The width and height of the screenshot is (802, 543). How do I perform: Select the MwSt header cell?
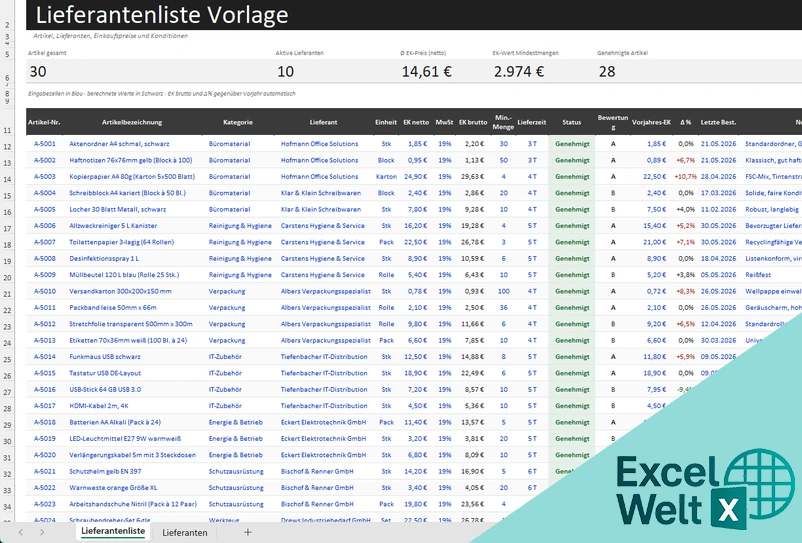(x=444, y=122)
